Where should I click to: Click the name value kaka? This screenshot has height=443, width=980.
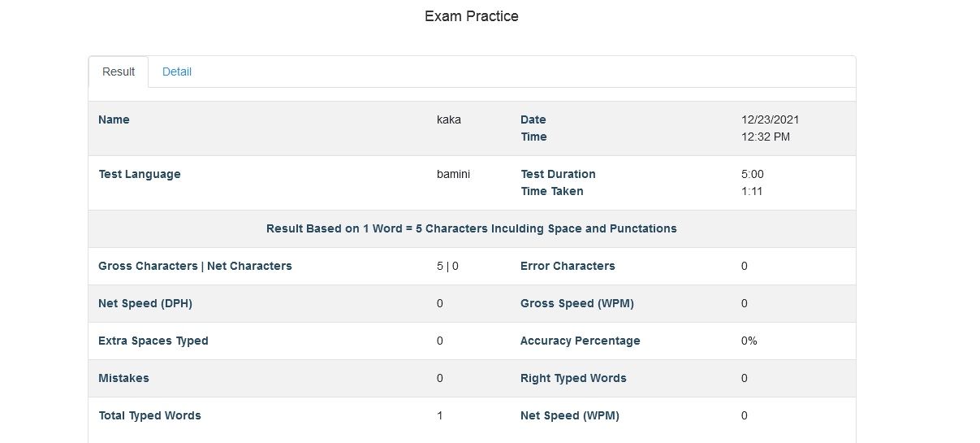449,119
